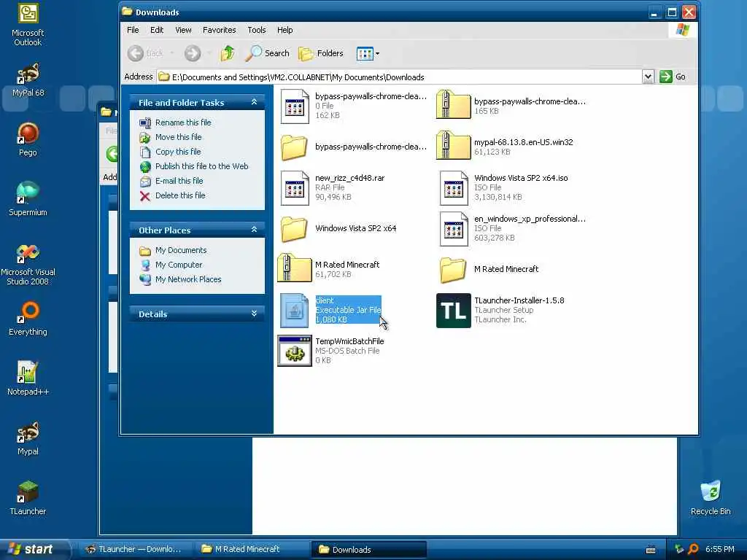Open the Forward button history dropdown

coord(209,53)
